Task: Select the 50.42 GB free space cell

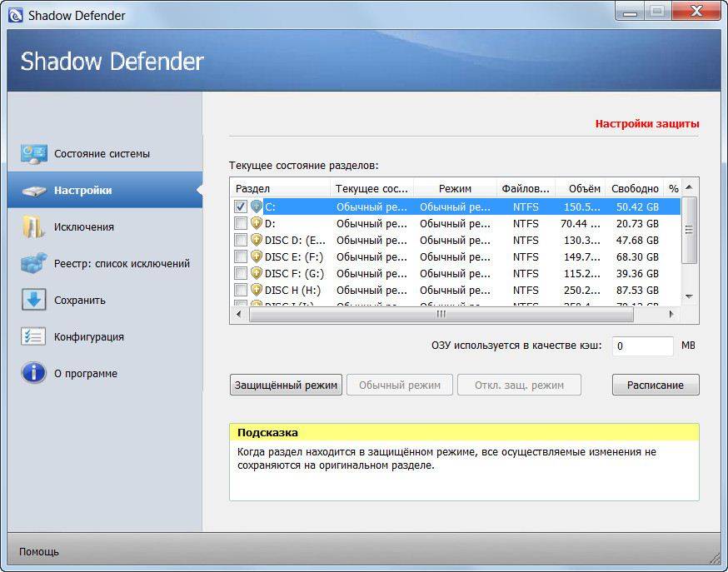Action: [x=637, y=207]
